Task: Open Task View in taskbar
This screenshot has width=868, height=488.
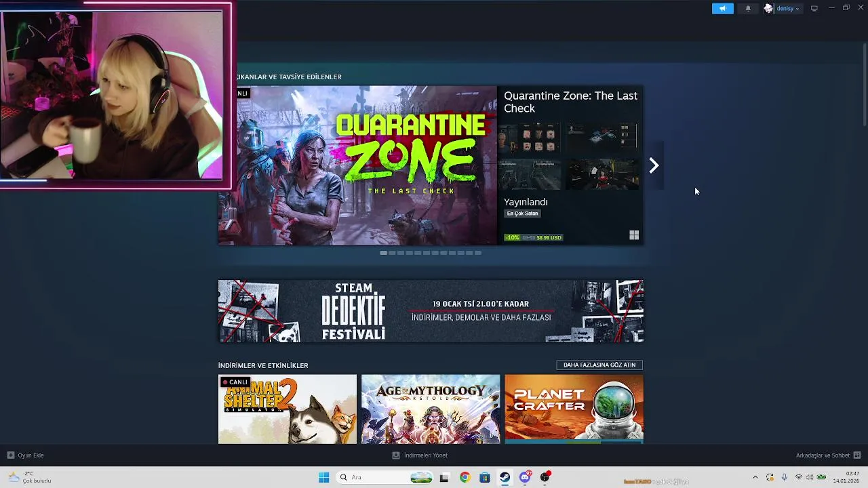Action: click(444, 478)
